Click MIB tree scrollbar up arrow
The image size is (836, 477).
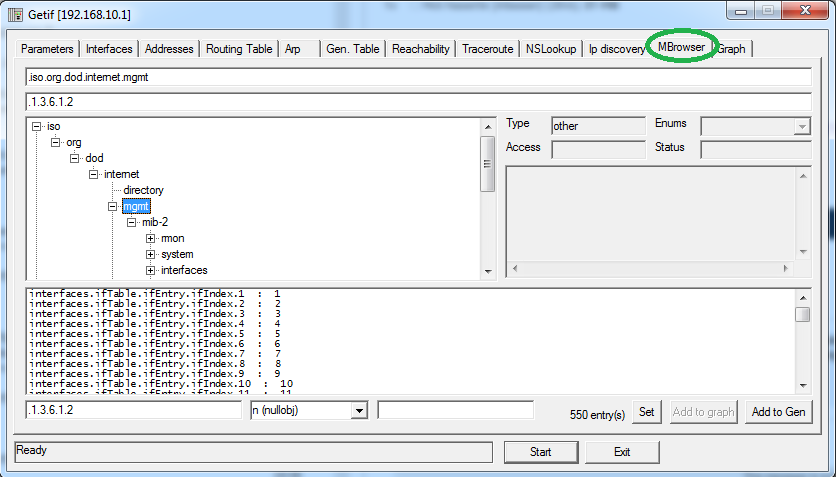pos(488,127)
